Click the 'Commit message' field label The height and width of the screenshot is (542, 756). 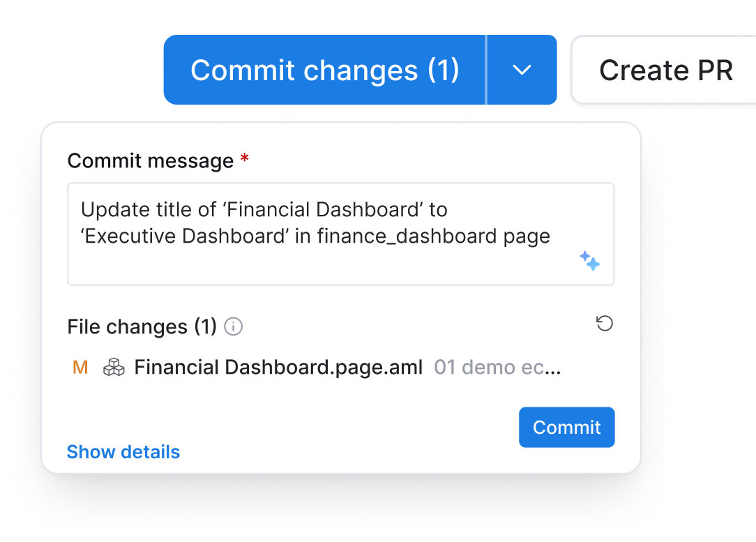click(x=151, y=161)
